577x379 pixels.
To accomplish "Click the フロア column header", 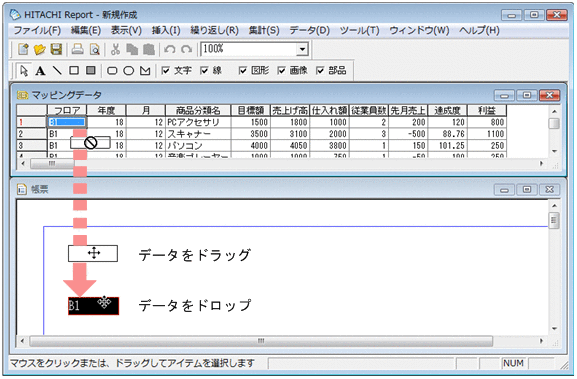I will click(x=67, y=110).
